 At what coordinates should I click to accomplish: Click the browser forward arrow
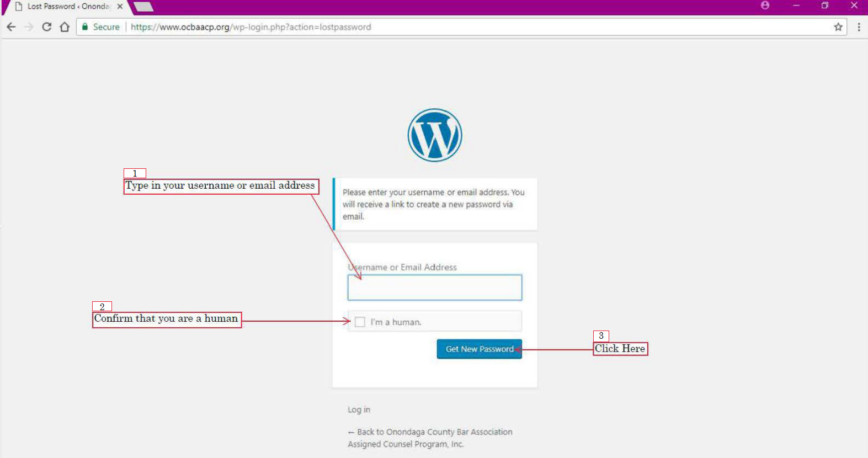(29, 27)
